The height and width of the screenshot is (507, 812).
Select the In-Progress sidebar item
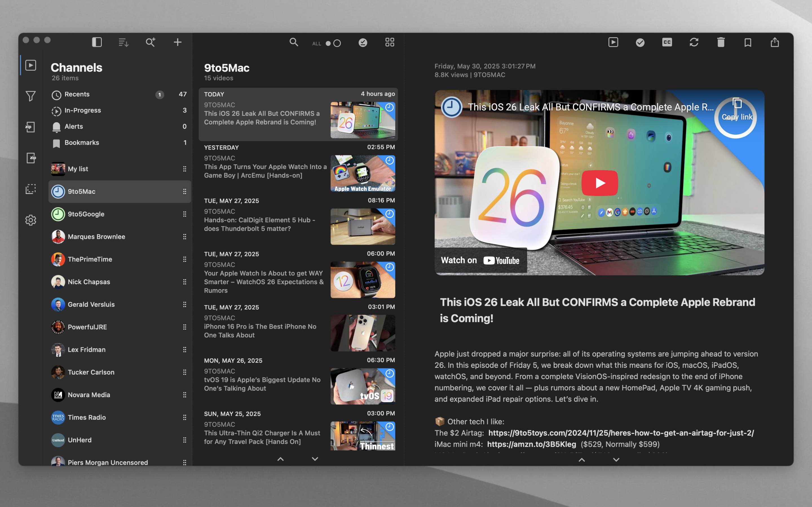[x=83, y=110]
